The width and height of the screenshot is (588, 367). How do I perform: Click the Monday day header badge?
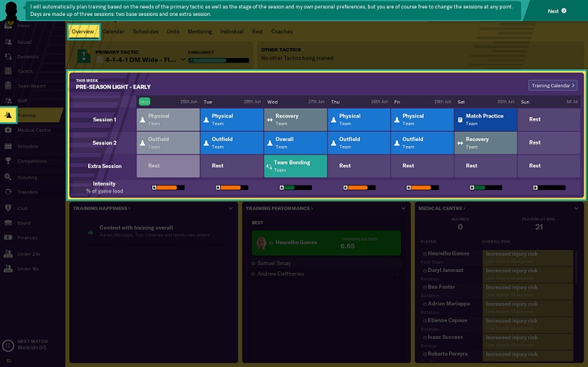click(x=145, y=102)
